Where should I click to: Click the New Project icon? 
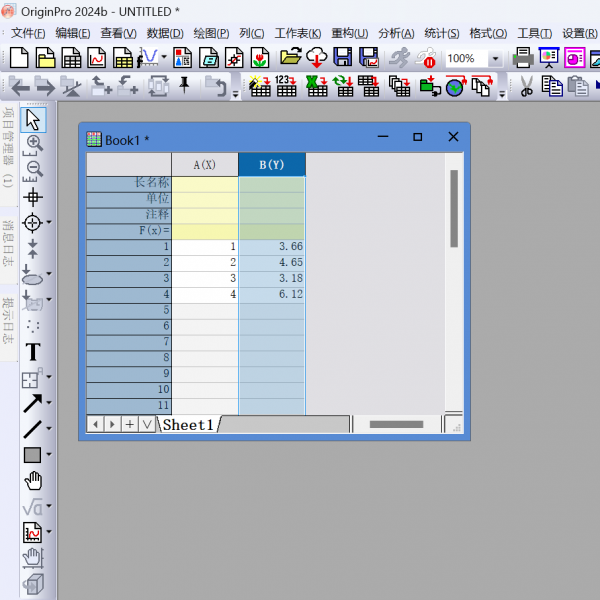(x=19, y=58)
